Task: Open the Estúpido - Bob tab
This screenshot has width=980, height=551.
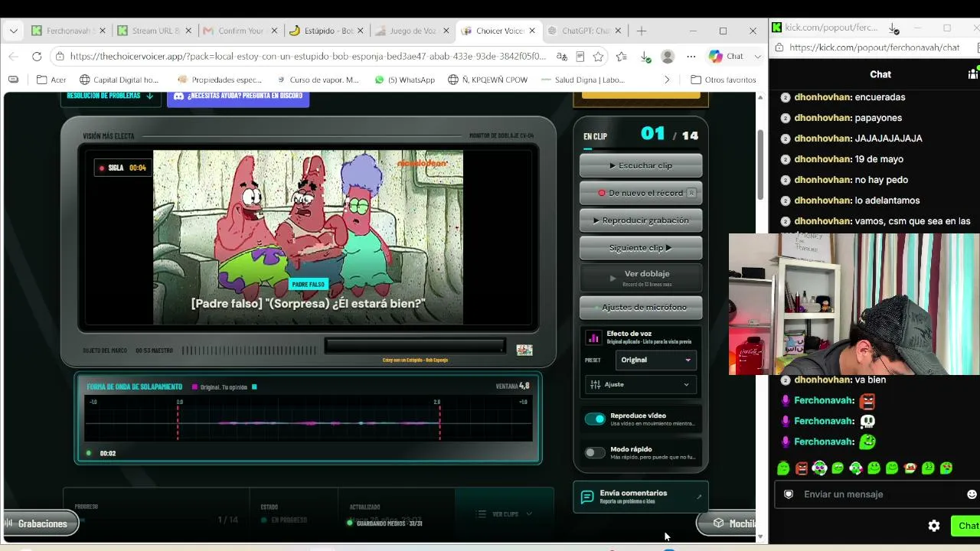Action: click(326, 31)
